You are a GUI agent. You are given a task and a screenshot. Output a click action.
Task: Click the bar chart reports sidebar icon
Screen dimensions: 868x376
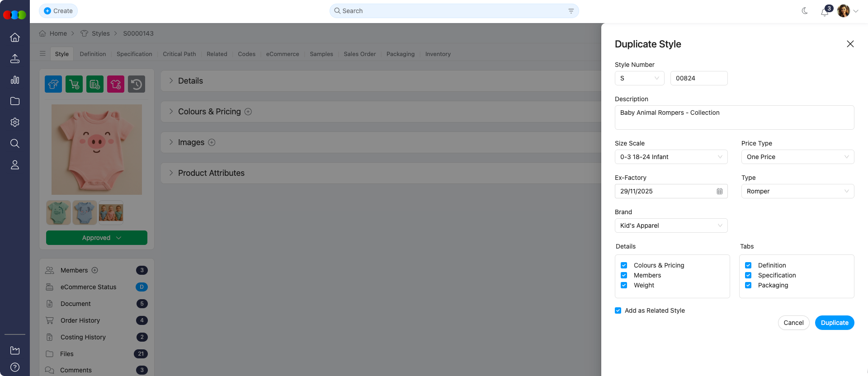[15, 80]
